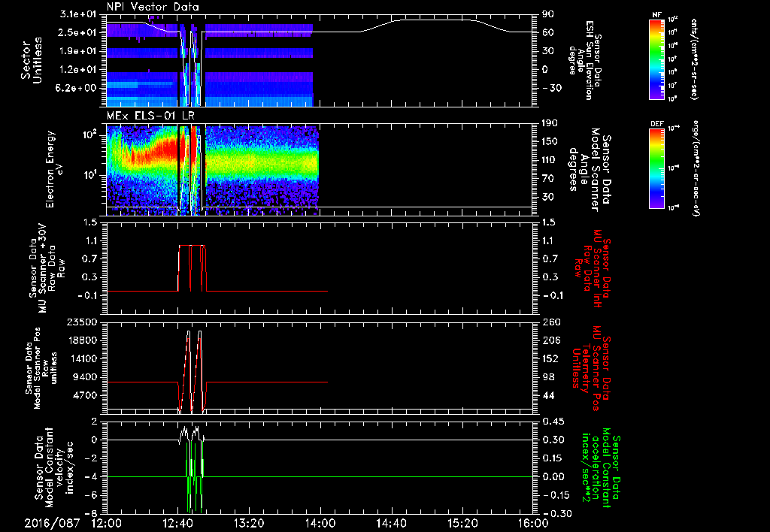Select the 'MEx ELS-01 LR' panel title
This screenshot has height=532, width=770.
[150, 116]
